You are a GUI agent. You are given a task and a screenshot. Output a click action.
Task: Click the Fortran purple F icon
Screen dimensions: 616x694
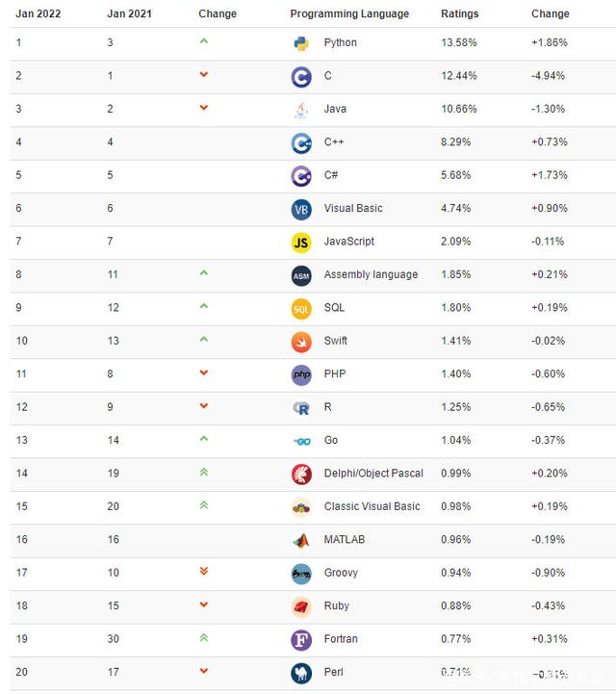click(x=301, y=639)
